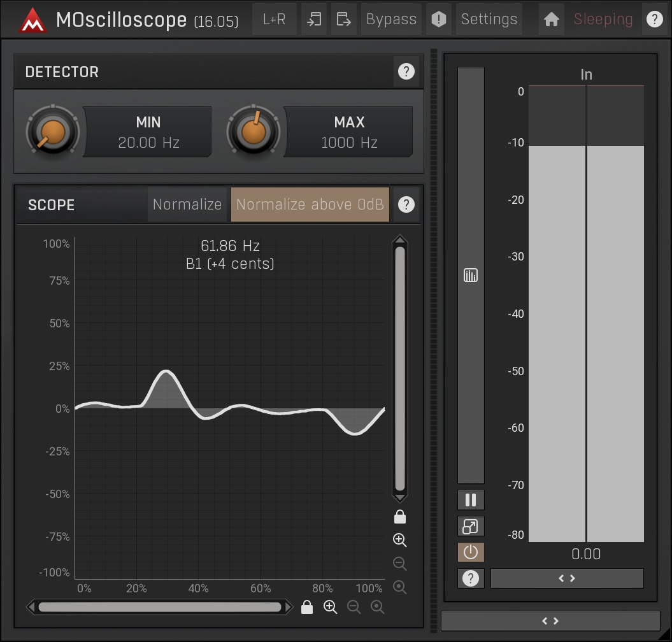
Task: Click the panic exclamation icon
Action: click(438, 19)
